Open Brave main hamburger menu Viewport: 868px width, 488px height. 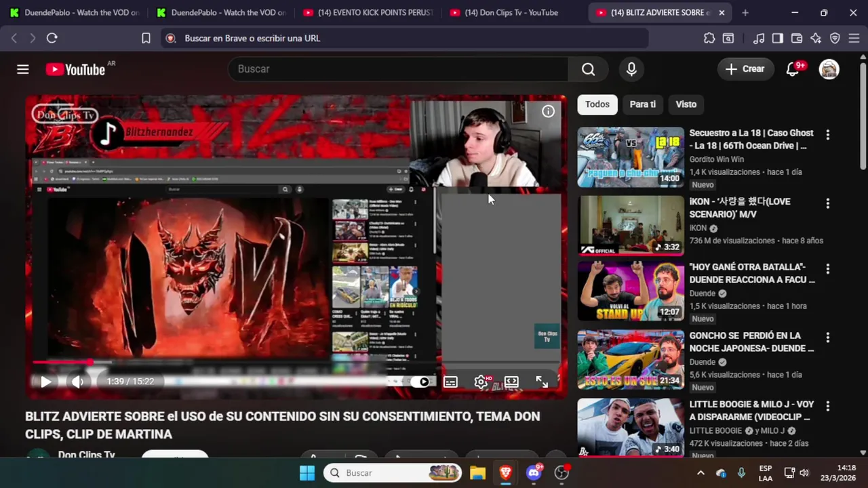click(x=854, y=38)
